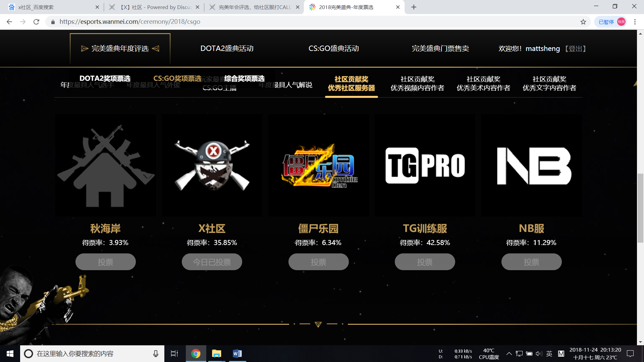Open the 完美盛典门票售卖 menu item

tap(440, 49)
